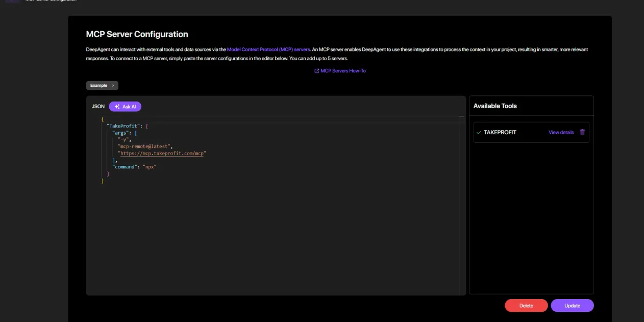The image size is (644, 322).
Task: Click the https://mcp.takeprofit.com/mcp URL in editor
Action: pyautogui.click(x=162, y=153)
